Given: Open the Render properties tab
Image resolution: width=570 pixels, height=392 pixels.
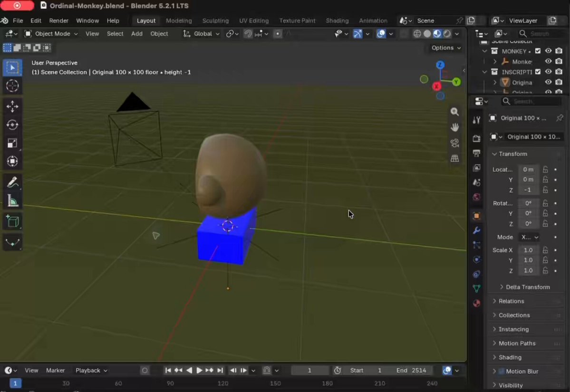Looking at the screenshot, I should (x=476, y=138).
